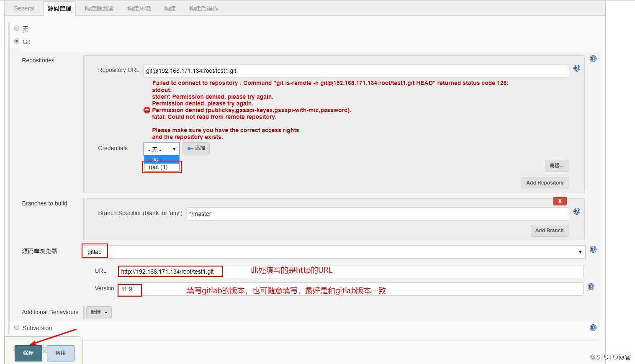Click the 源码库浏览器 label
Screen dimensions: 635x364
39,251
